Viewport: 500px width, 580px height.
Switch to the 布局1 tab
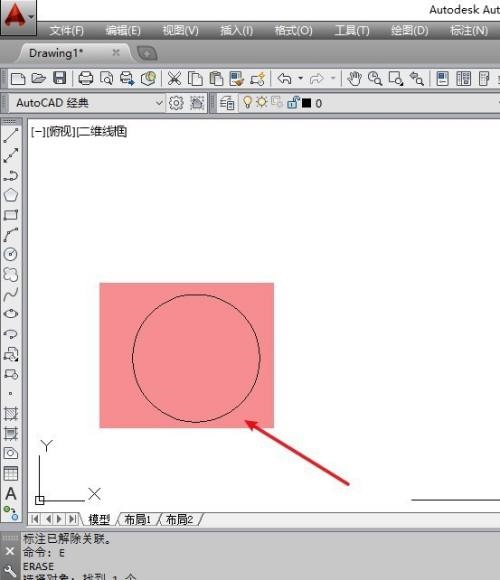click(x=138, y=520)
